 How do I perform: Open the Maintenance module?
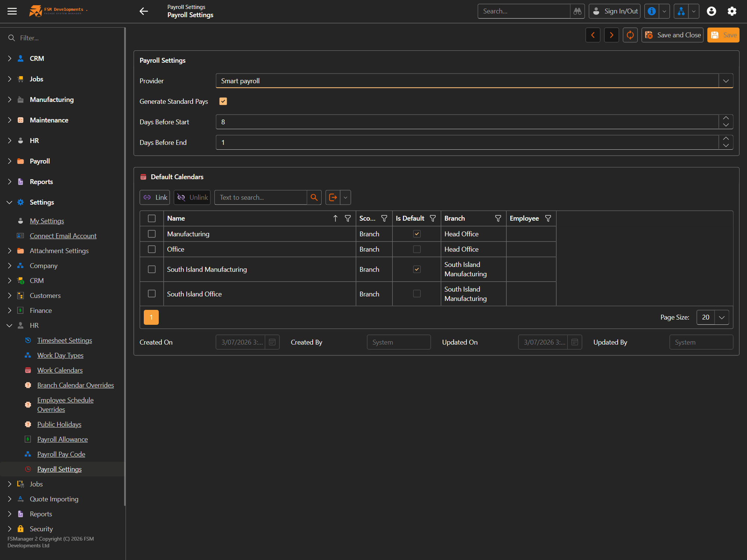click(x=49, y=120)
